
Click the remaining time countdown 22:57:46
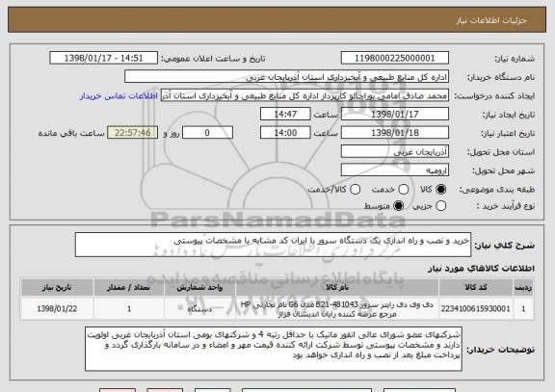[133, 133]
